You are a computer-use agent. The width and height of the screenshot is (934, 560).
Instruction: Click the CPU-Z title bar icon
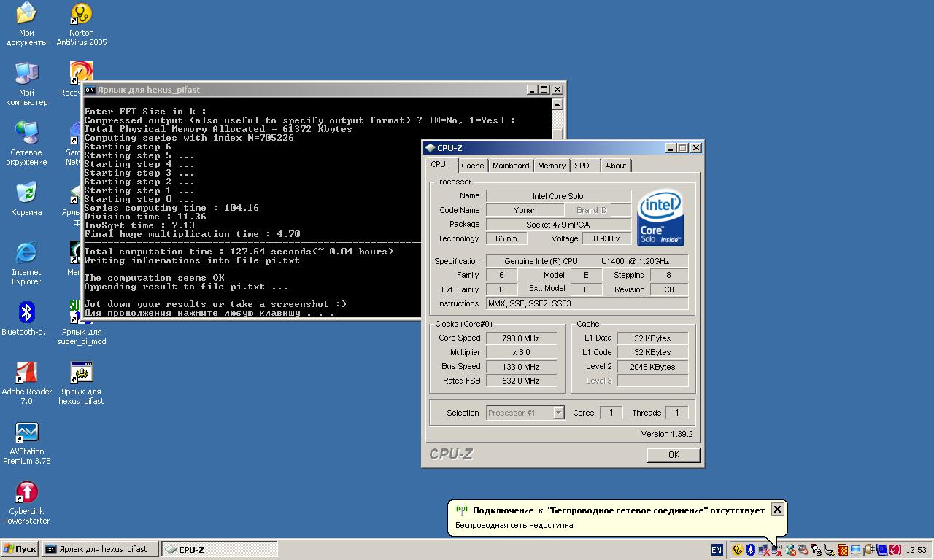430,148
